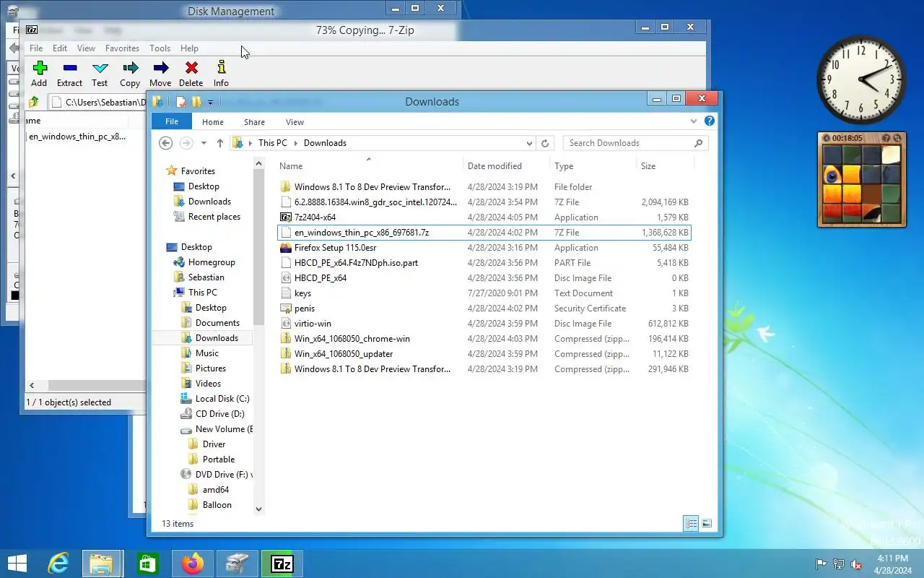This screenshot has width=924, height=578.
Task: Open the Edit menu in 7-Zip
Action: pyautogui.click(x=60, y=48)
